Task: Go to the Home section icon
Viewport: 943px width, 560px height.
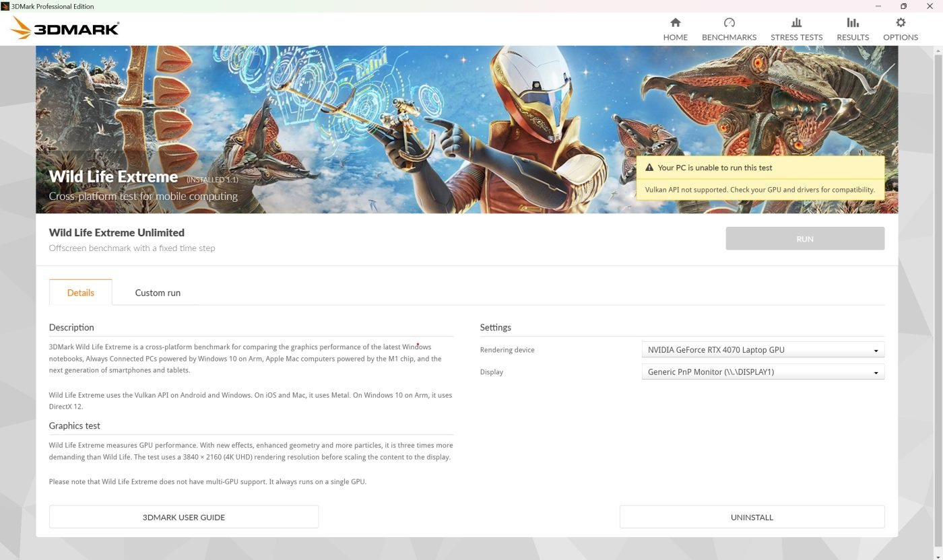Action: point(675,22)
